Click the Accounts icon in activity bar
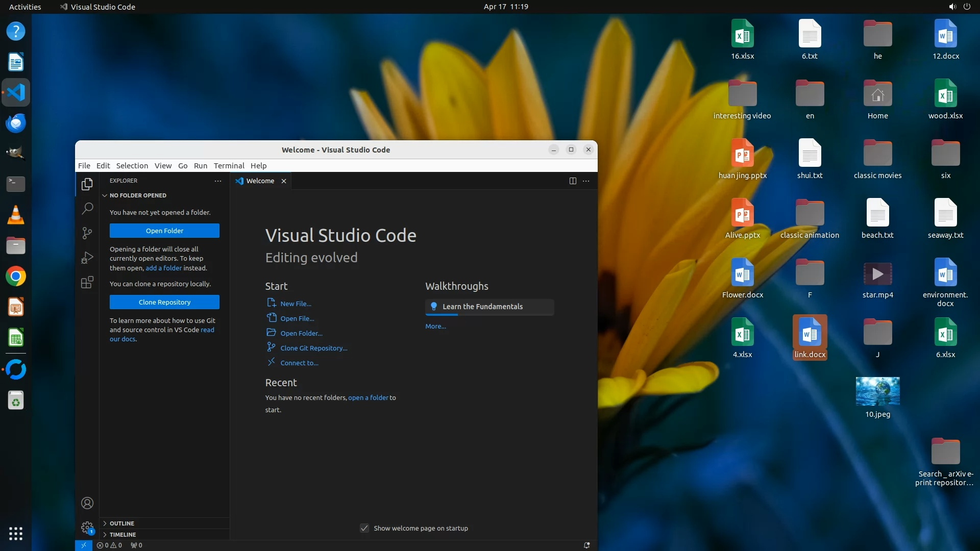This screenshot has width=980, height=551. (x=87, y=503)
